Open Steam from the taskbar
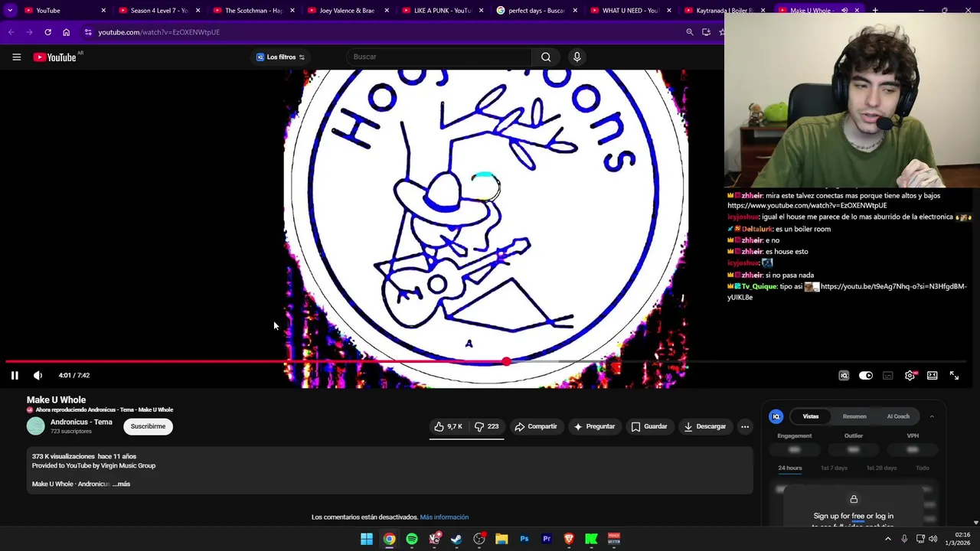The width and height of the screenshot is (980, 551). (x=456, y=539)
